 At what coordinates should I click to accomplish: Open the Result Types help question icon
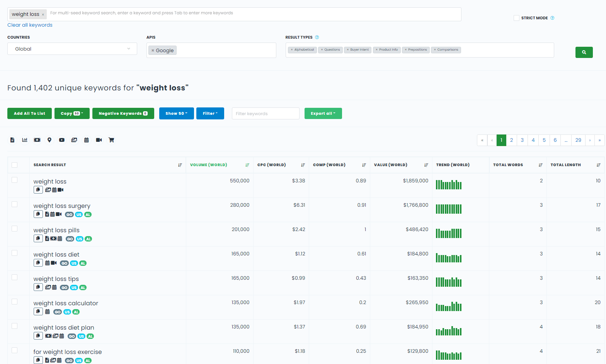tap(317, 37)
